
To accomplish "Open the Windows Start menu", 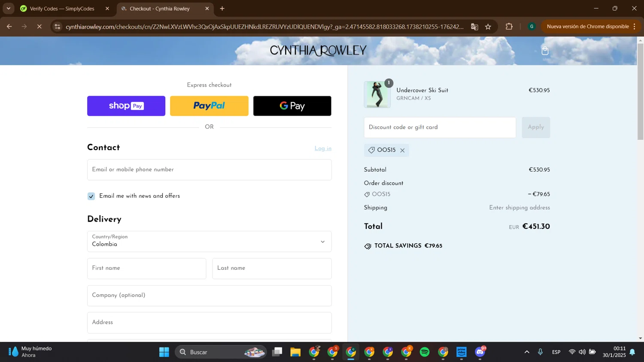I will pos(164,352).
